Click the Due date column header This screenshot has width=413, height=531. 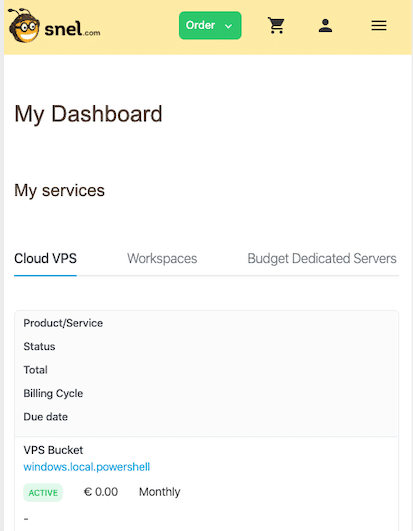(x=45, y=417)
